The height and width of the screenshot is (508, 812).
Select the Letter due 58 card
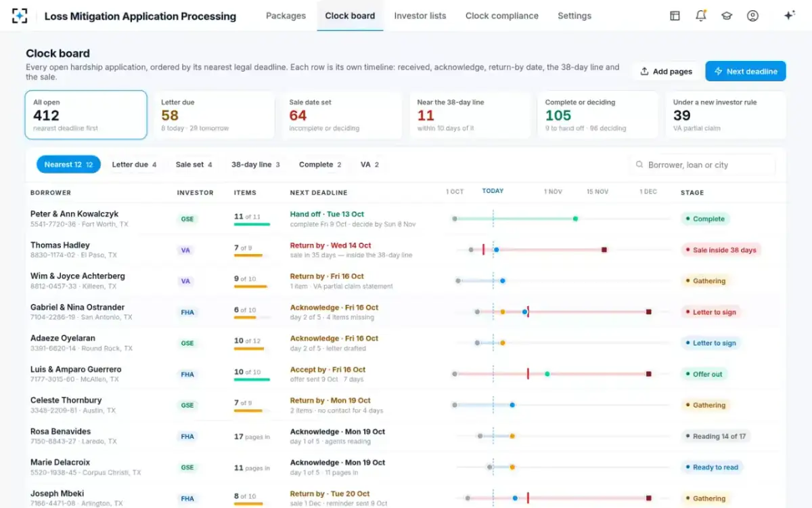coord(214,115)
